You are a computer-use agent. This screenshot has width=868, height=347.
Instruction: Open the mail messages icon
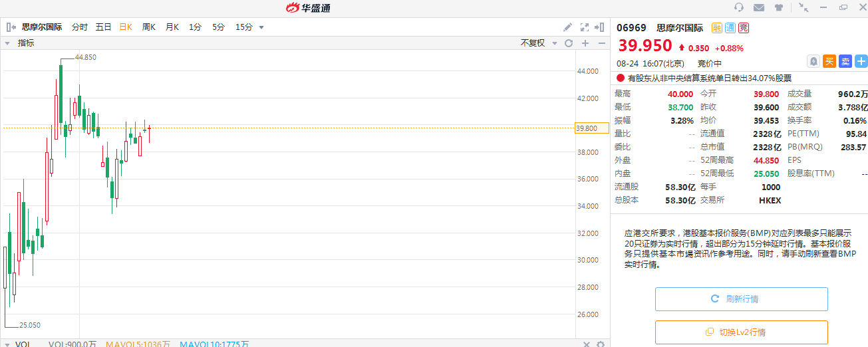(759, 8)
